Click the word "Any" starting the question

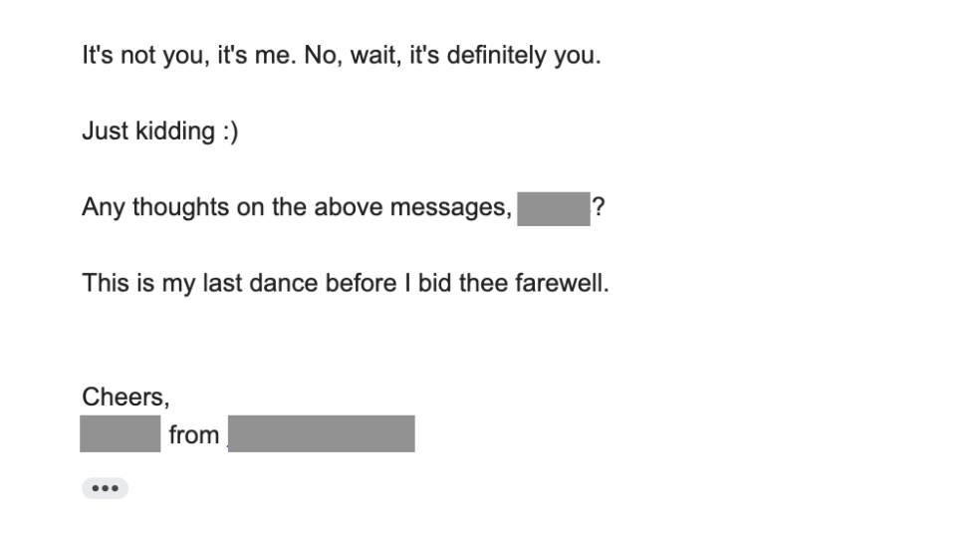click(103, 208)
